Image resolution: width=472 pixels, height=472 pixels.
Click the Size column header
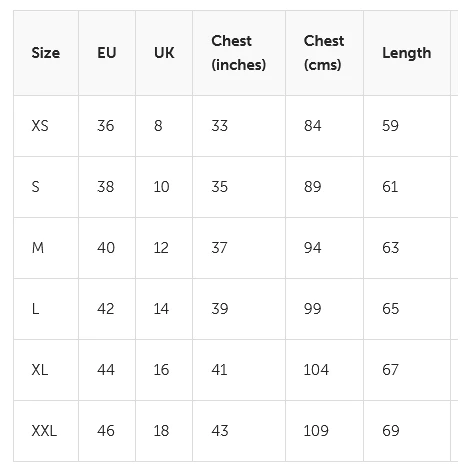[46, 53]
